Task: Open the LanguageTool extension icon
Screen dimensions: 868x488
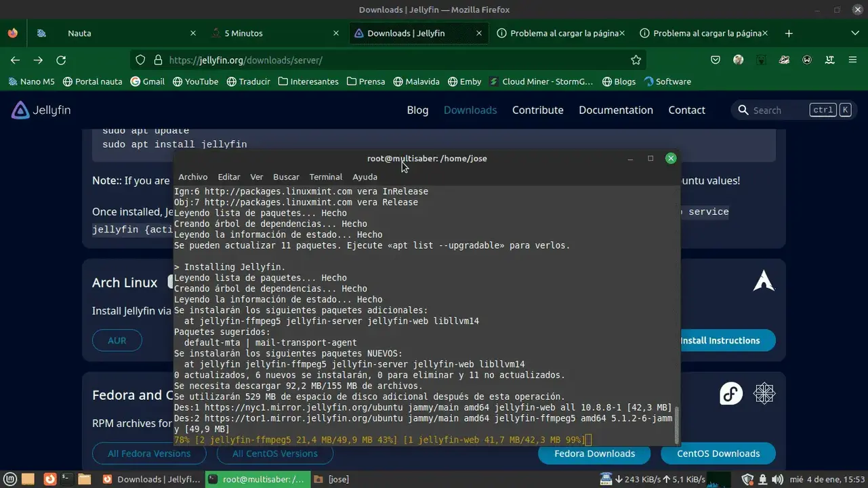Action: click(830, 60)
